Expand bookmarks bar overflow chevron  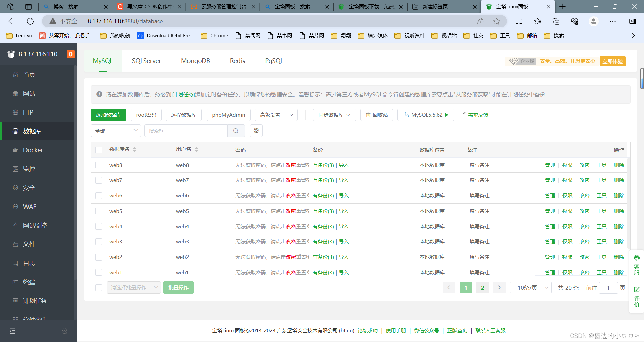(633, 36)
